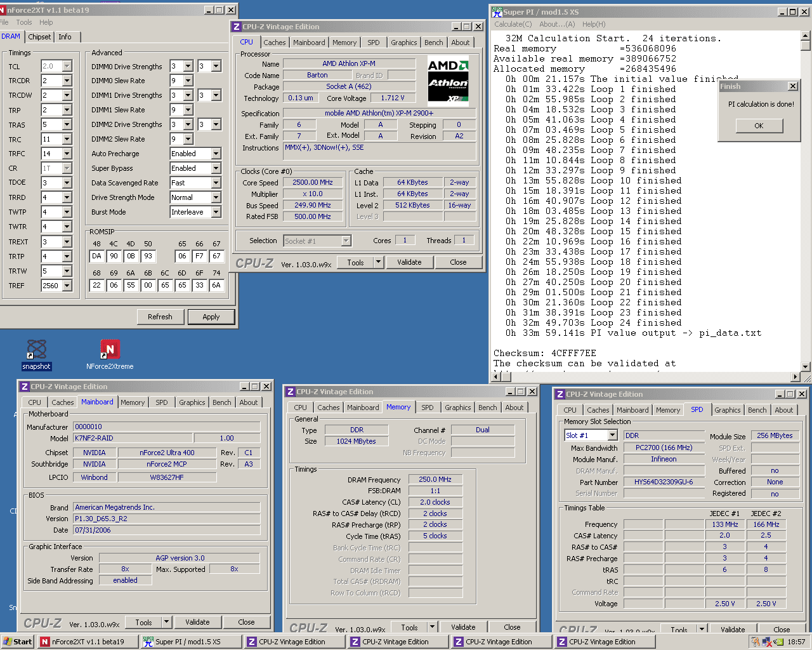Screen dimensions: 812x650
Task: Click Validate in the CPU-Z CPU window
Action: (409, 262)
